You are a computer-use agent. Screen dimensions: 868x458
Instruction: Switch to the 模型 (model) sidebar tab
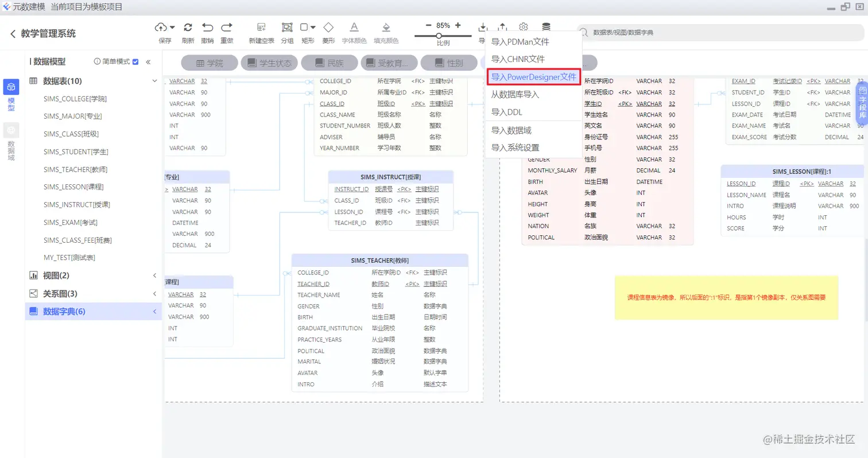coord(11,95)
